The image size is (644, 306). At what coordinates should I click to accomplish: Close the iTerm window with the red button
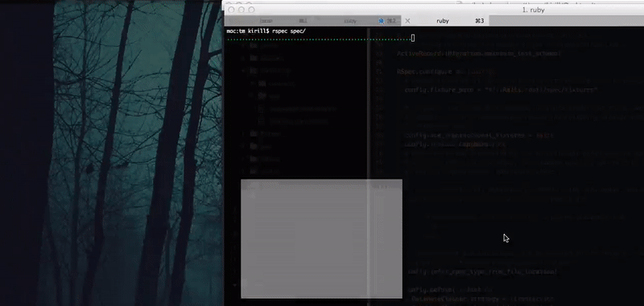(231, 10)
